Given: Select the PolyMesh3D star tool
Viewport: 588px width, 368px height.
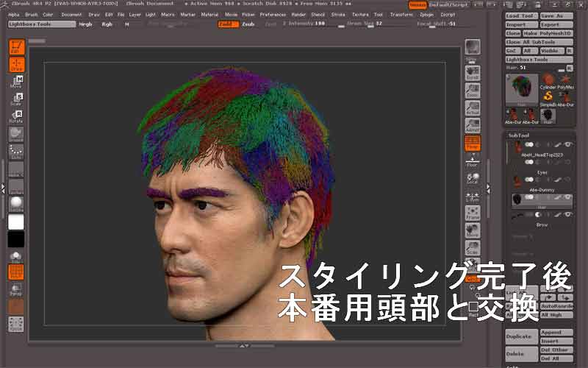Looking at the screenshot, I should point(565,81).
